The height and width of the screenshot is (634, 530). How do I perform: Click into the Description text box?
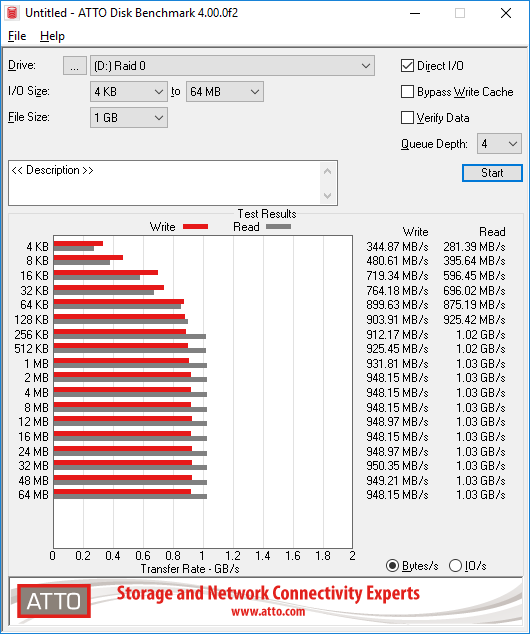tap(164, 183)
